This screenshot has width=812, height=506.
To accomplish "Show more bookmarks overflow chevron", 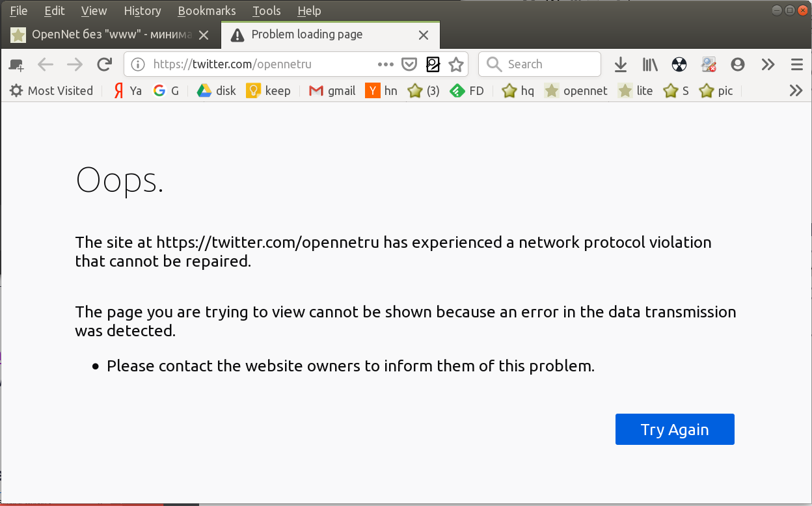I will [796, 90].
